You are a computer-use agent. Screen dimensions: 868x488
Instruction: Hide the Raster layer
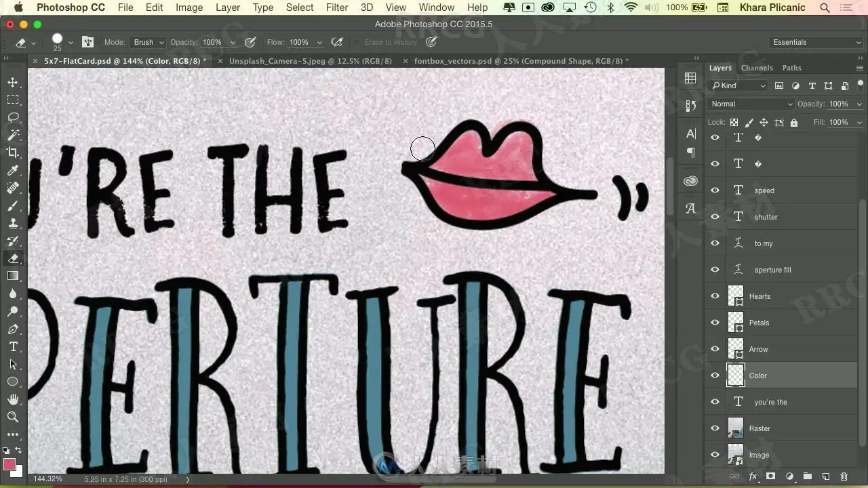pyautogui.click(x=715, y=428)
